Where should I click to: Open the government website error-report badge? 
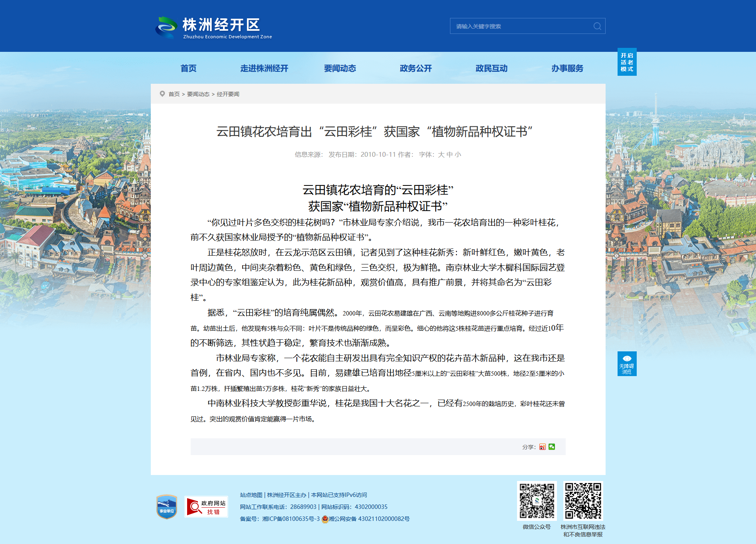click(206, 507)
